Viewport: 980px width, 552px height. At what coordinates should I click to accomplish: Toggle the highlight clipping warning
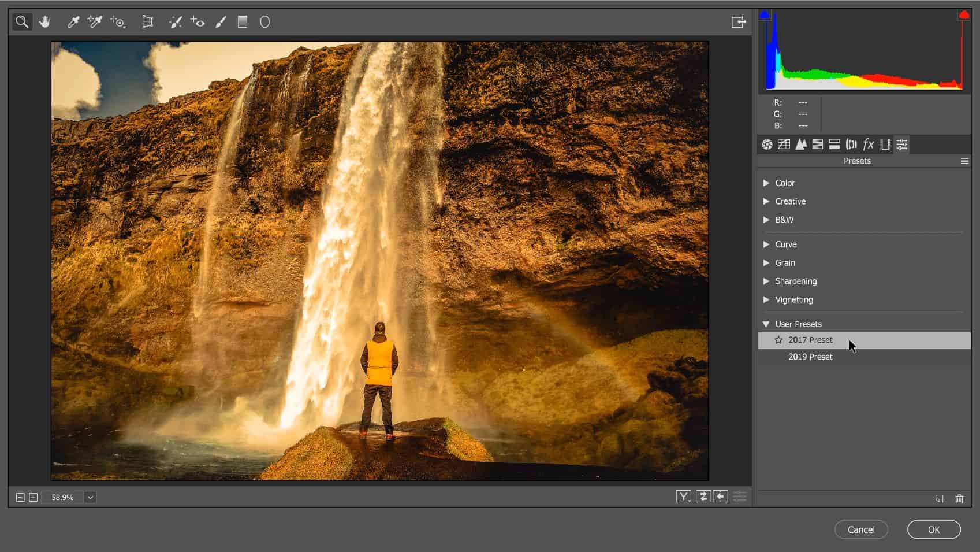(964, 16)
